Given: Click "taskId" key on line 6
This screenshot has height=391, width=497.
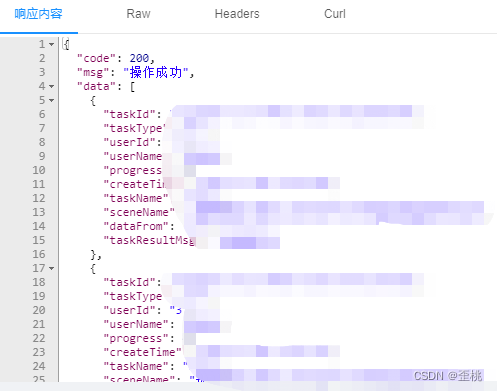Looking at the screenshot, I should point(129,114).
